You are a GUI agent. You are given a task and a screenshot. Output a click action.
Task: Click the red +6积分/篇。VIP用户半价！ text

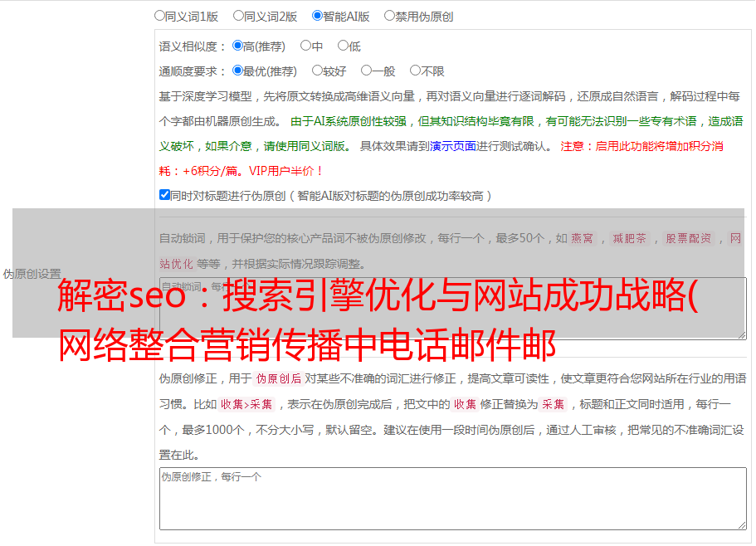pos(252,171)
